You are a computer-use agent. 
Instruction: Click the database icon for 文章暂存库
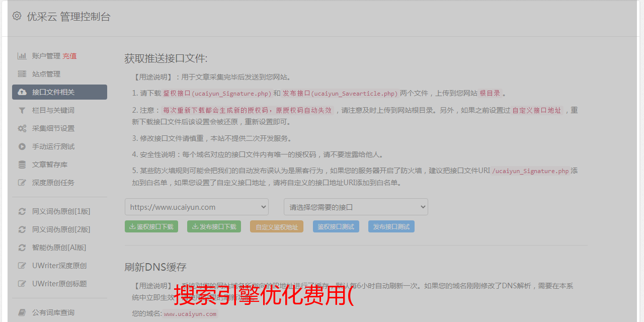(22, 165)
